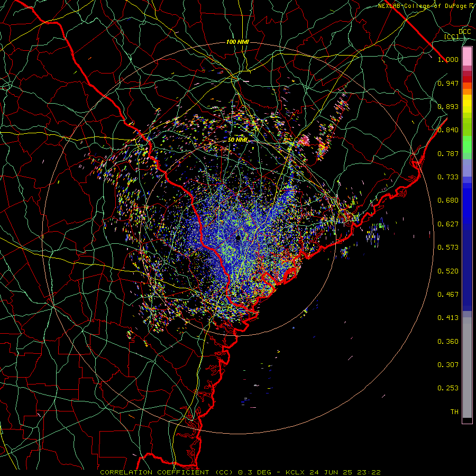Click the 0.733 scale value
The height and width of the screenshot is (476, 476).
448,177
